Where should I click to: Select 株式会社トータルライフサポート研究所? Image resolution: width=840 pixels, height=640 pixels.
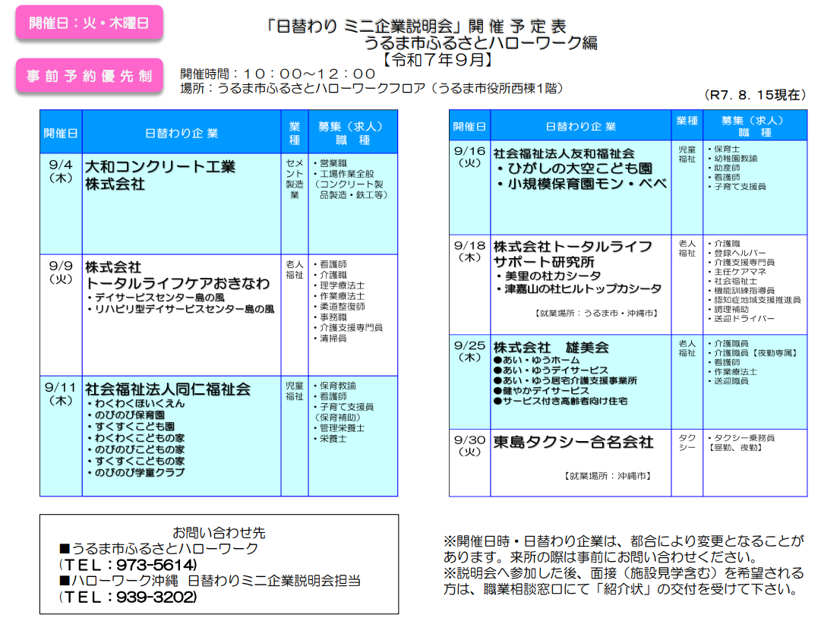pyautogui.click(x=573, y=254)
